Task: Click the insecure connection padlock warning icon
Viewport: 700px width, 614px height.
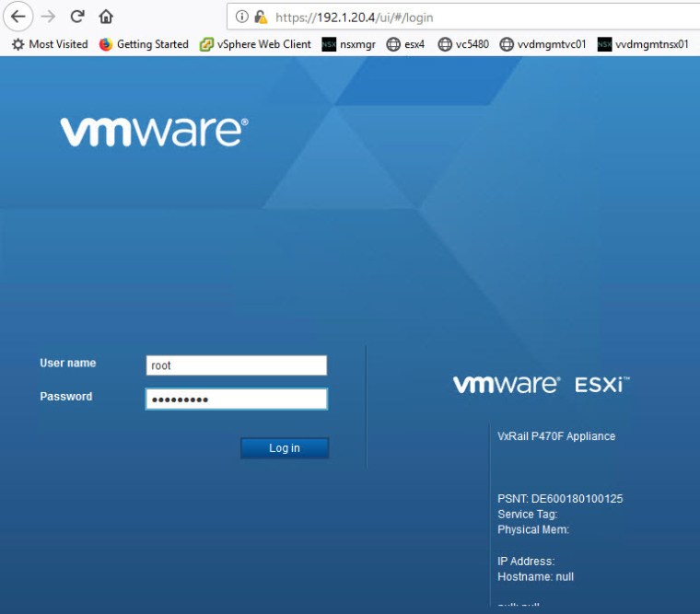Action: [261, 17]
